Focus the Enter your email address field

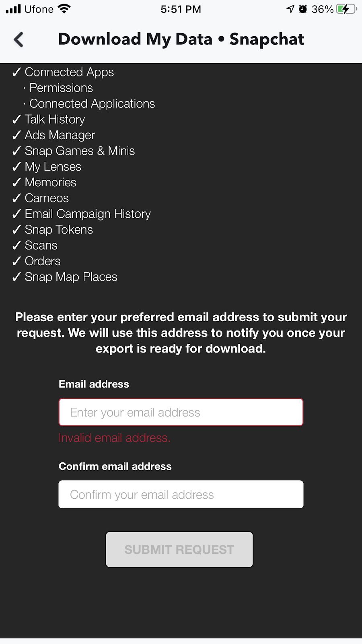(181, 413)
